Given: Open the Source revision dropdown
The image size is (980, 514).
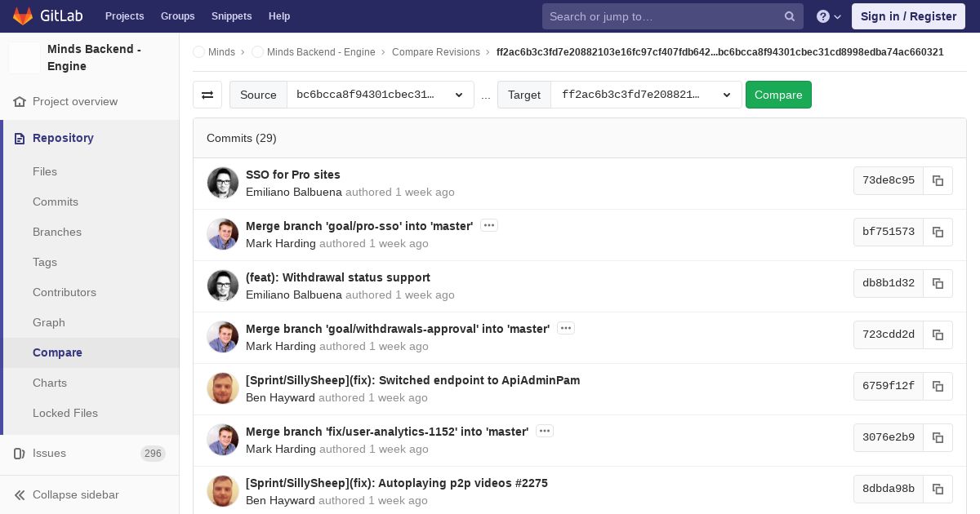Looking at the screenshot, I should click(x=381, y=95).
